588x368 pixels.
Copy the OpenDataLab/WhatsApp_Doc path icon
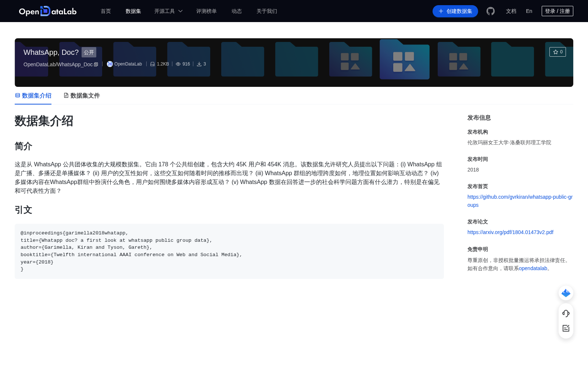(96, 64)
